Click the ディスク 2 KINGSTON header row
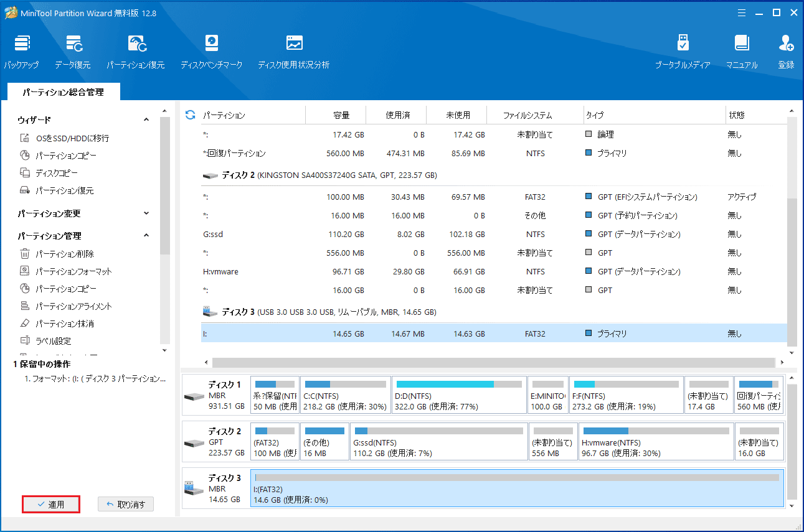 click(x=494, y=175)
